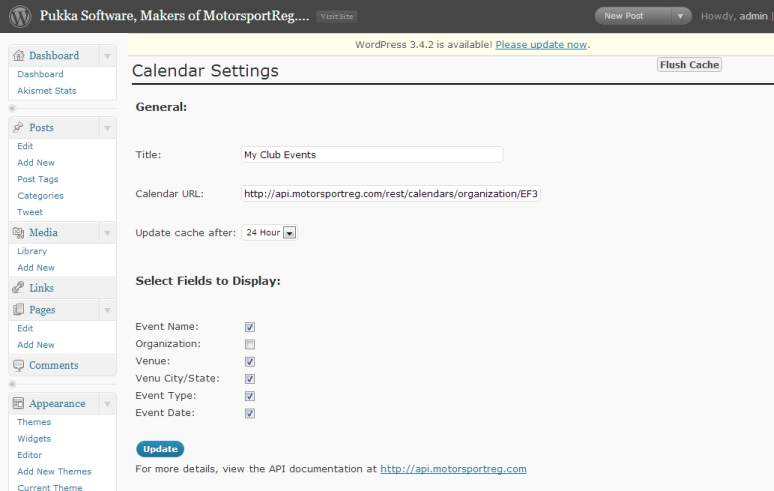Click the blue Update button
Screen dimensions: 774x491
click(160, 449)
